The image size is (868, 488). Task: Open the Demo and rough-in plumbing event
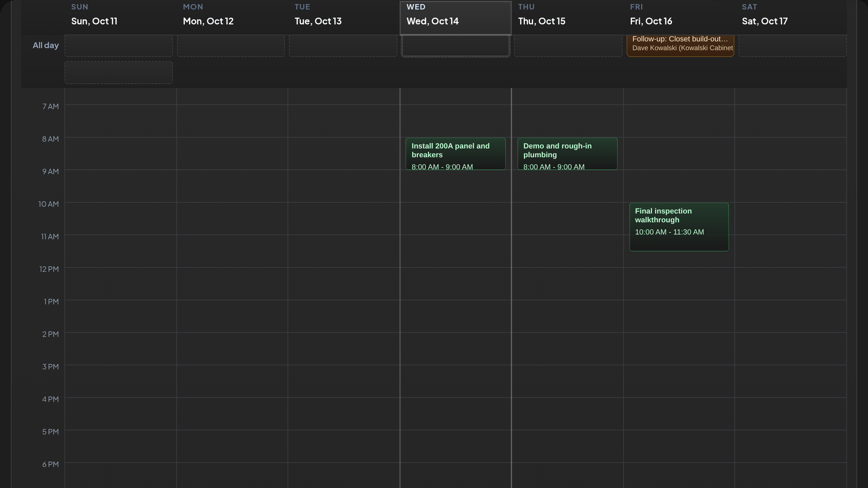pyautogui.click(x=567, y=154)
